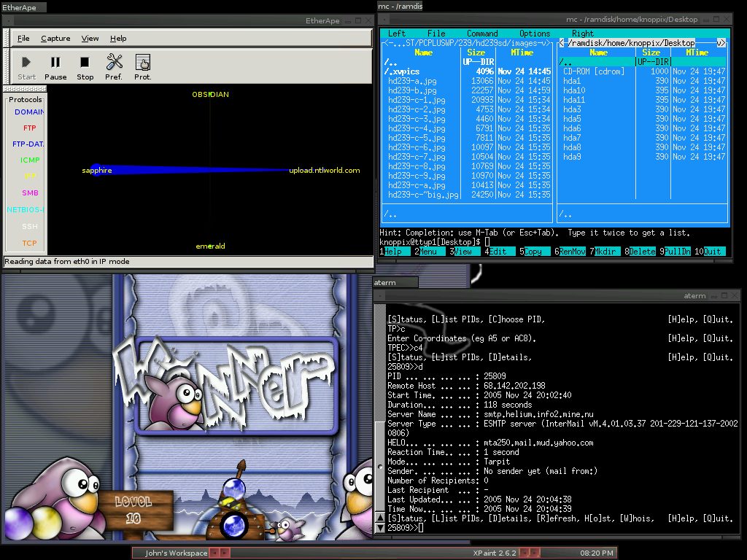
Task: Open the Options menu in Midnight Commander
Action: pos(535,34)
